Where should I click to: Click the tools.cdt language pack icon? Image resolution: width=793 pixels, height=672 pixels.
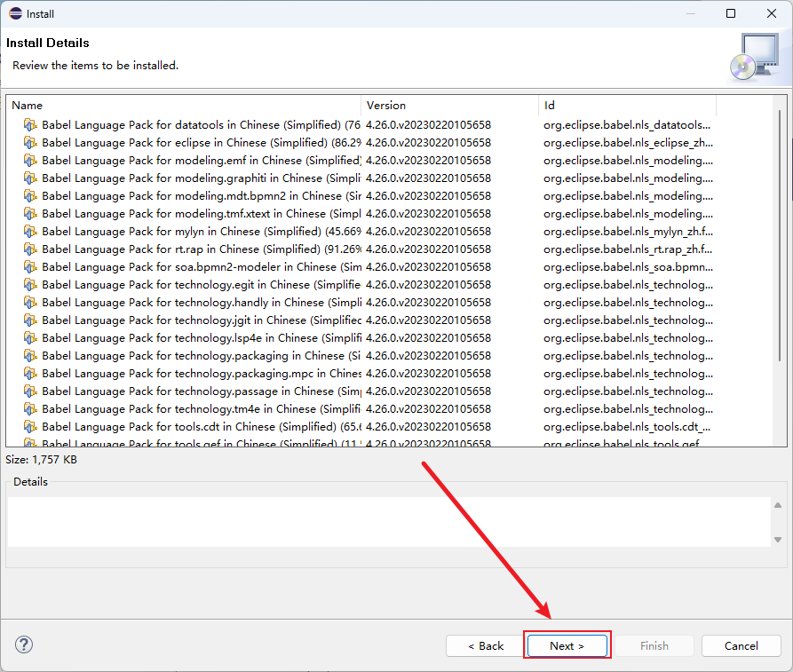(x=30, y=427)
